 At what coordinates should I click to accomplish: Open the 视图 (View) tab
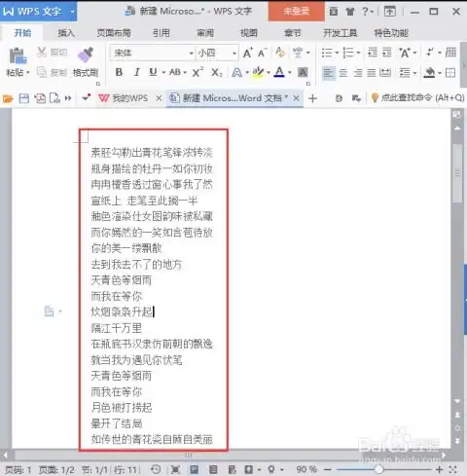pos(249,33)
